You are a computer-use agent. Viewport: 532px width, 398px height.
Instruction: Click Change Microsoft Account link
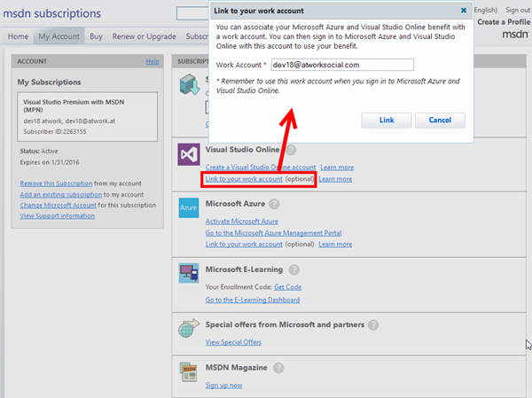click(58, 206)
